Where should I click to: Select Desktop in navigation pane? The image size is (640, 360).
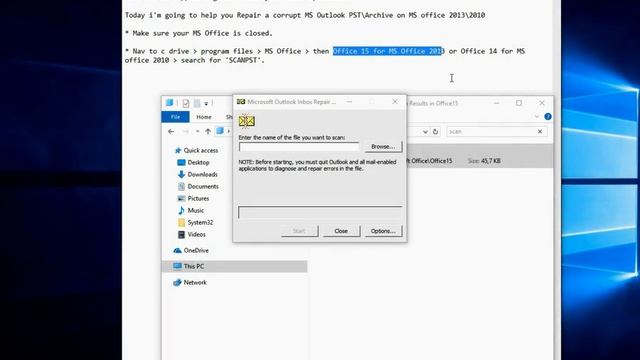198,162
